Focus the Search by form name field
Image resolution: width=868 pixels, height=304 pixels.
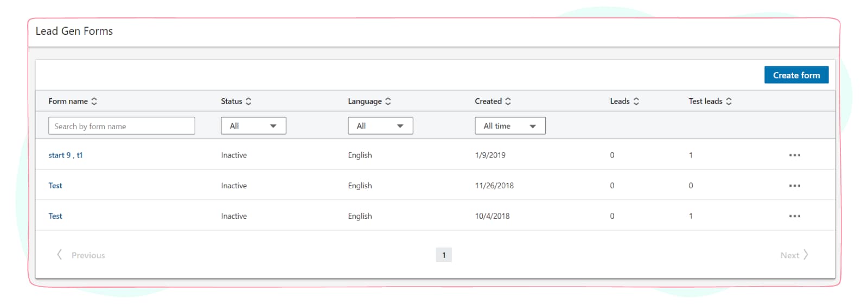pyautogui.click(x=122, y=126)
